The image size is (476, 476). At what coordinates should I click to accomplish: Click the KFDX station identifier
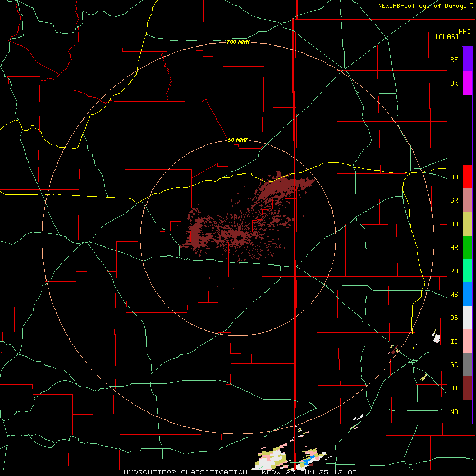(x=272, y=472)
